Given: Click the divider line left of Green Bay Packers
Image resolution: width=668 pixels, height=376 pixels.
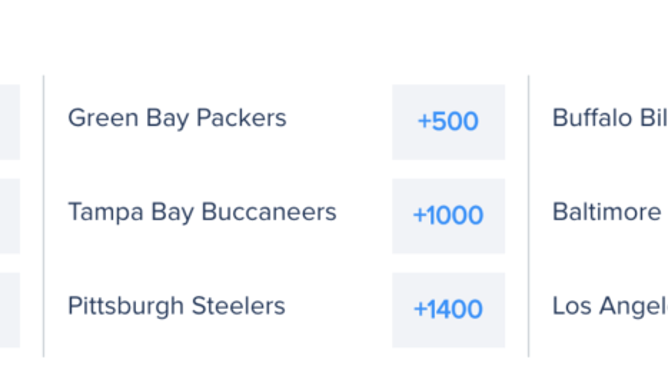Looking at the screenshot, I should pos(43,216).
